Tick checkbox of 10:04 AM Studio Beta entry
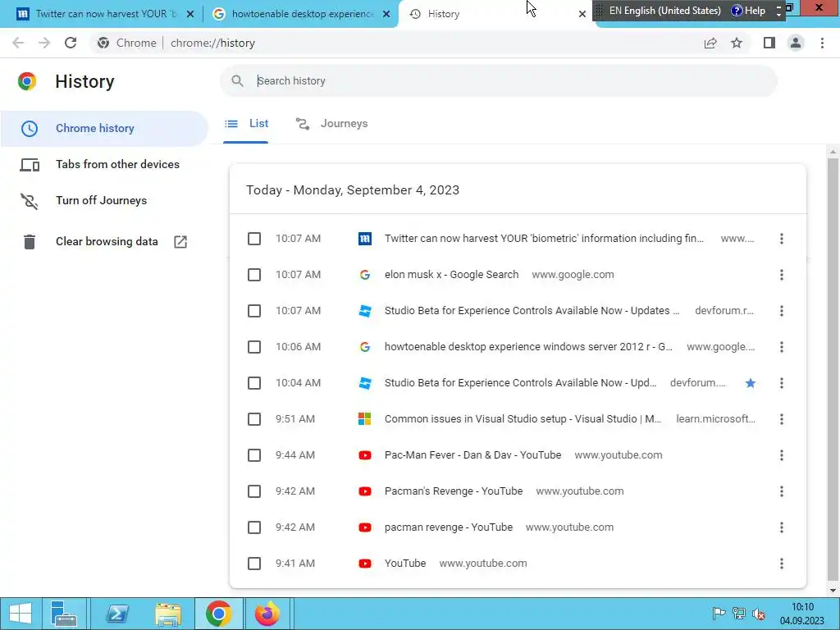 pyautogui.click(x=254, y=383)
